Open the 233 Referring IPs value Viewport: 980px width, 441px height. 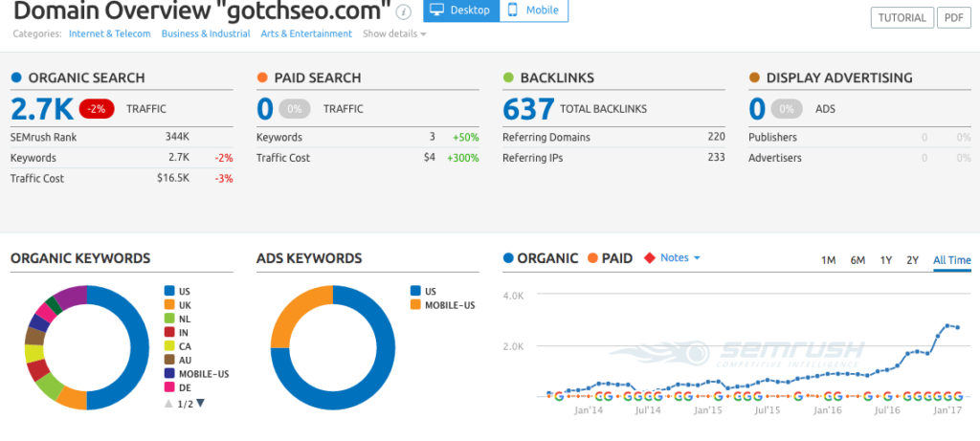(x=716, y=158)
